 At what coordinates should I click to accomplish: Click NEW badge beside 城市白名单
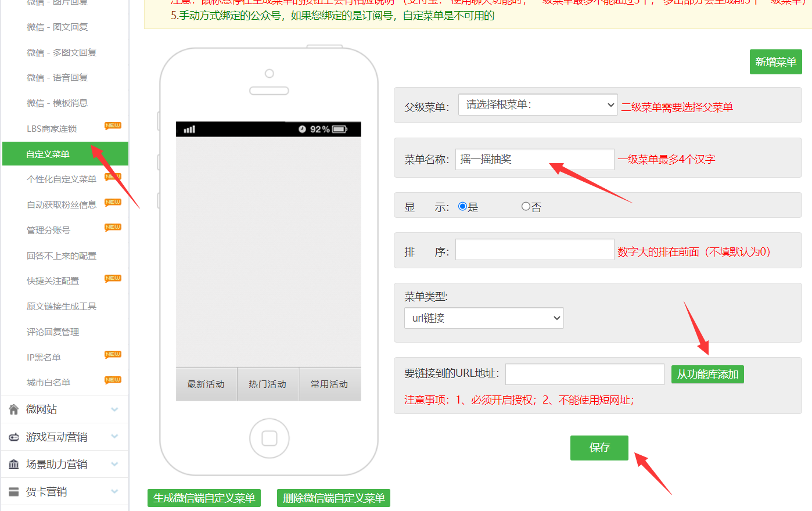[113, 380]
